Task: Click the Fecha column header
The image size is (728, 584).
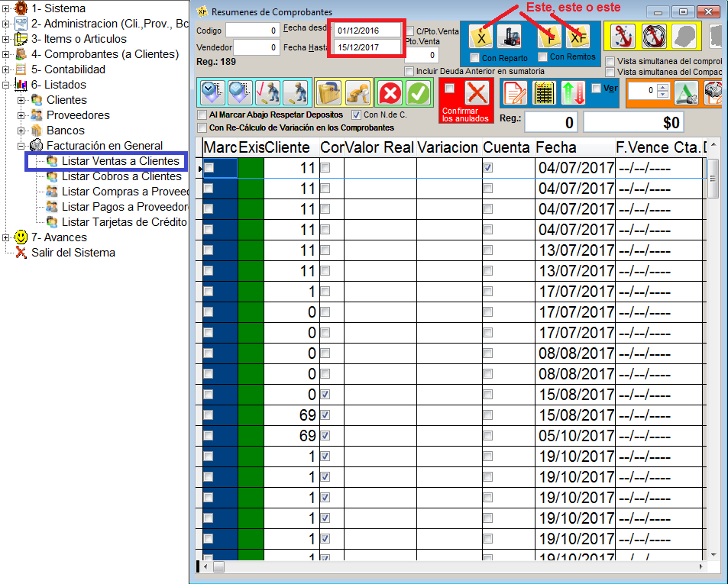Action: click(574, 147)
